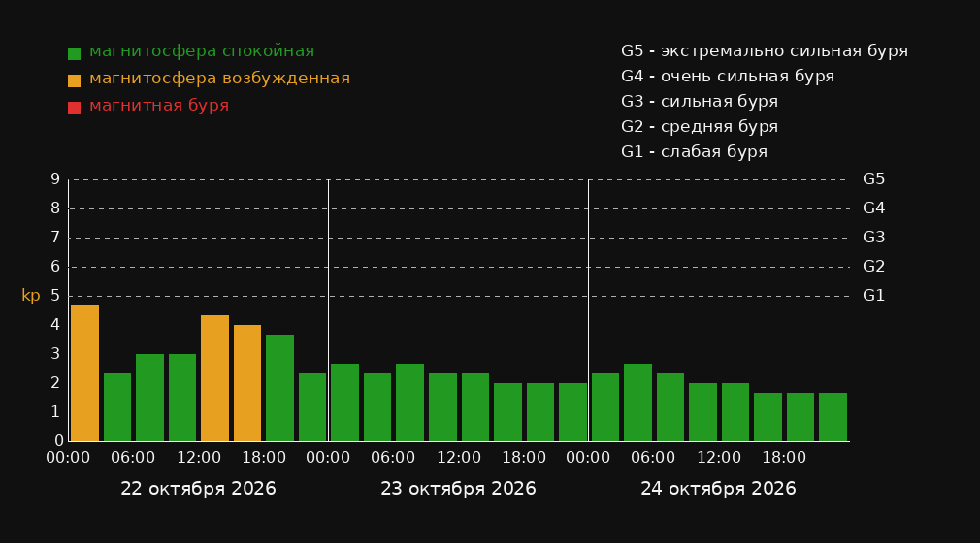980x543 pixels.
Task: Click the 21:00 bar on 23 октября
Action: click(572, 412)
